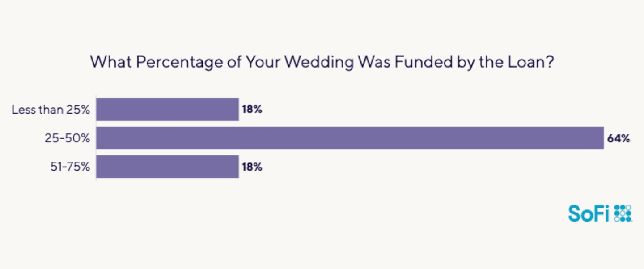Click the '51-75%' axis label
644x269 pixels.
69,167
